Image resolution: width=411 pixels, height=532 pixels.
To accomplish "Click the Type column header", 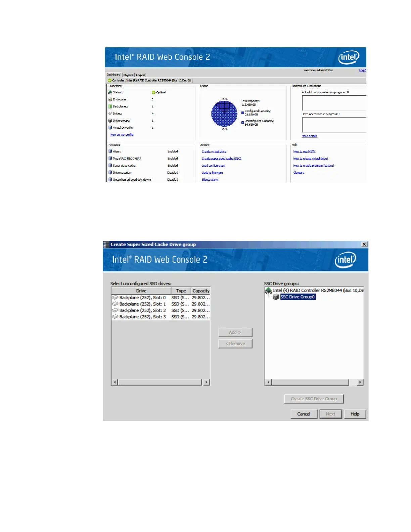I will 181,291.
